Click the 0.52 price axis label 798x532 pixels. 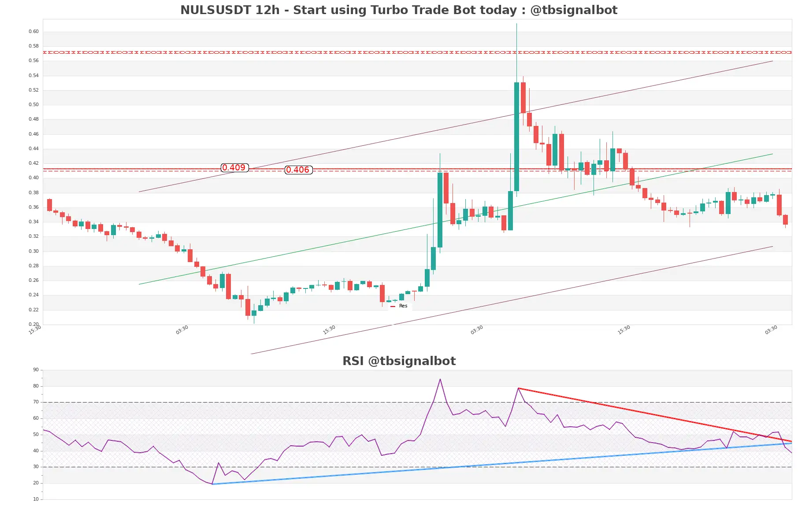(x=33, y=90)
